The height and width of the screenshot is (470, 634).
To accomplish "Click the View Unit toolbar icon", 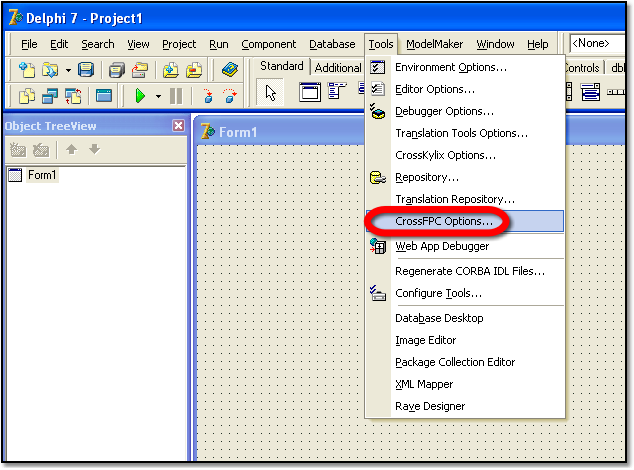I will 27,96.
